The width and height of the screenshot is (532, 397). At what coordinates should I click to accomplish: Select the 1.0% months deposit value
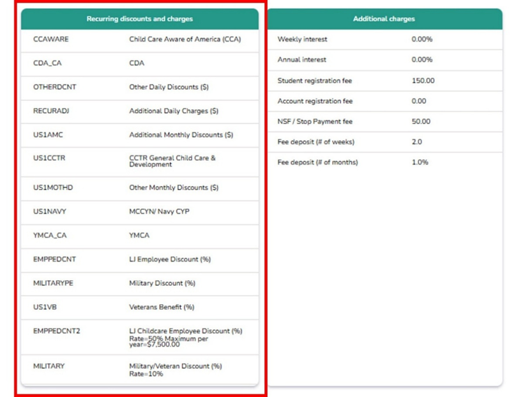[x=420, y=162]
